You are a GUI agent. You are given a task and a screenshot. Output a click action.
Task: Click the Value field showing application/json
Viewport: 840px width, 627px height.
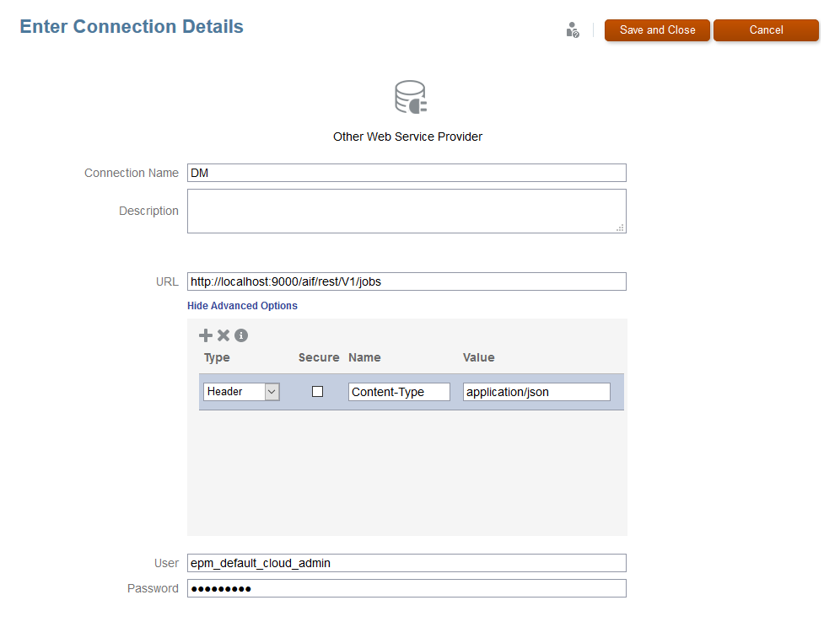coord(536,392)
